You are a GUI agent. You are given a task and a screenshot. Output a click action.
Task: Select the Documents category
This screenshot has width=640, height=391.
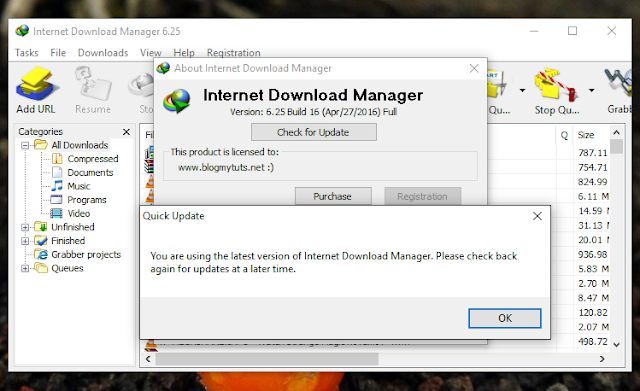90,173
